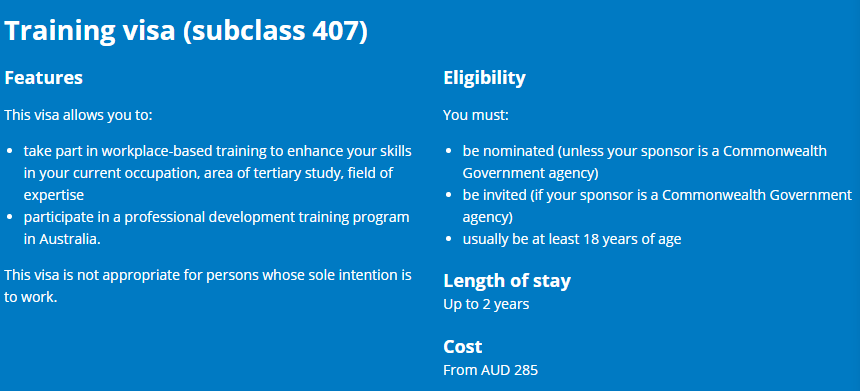Click the Cost heading
Image resolution: width=860 pixels, height=391 pixels.
462,347
